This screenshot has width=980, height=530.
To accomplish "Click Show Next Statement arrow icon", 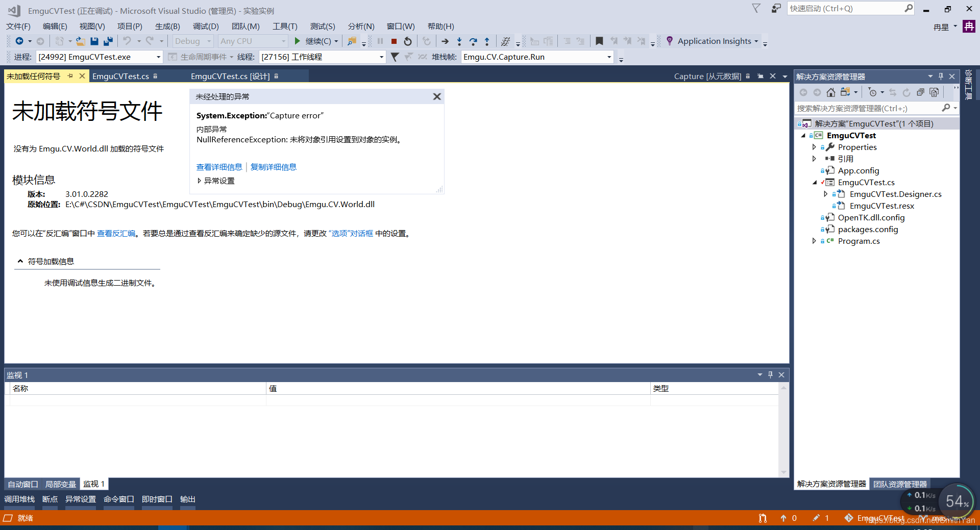I will click(x=445, y=41).
